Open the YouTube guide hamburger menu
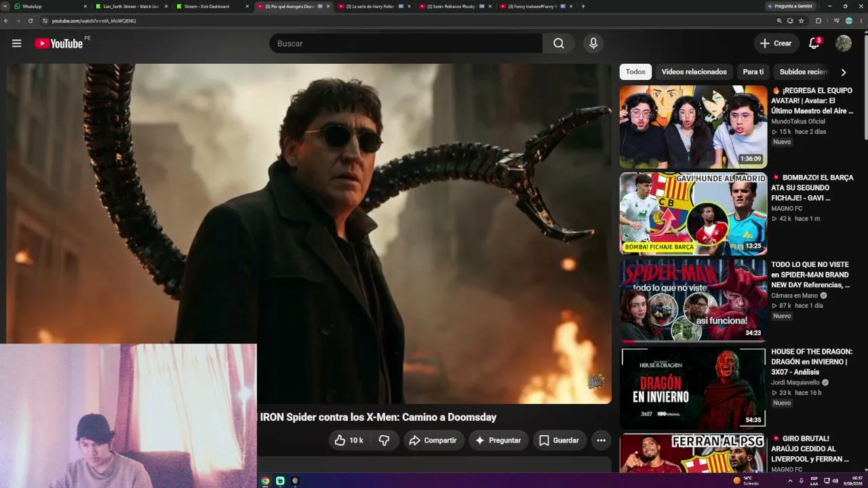The height and width of the screenshot is (488, 868). pos(17,43)
